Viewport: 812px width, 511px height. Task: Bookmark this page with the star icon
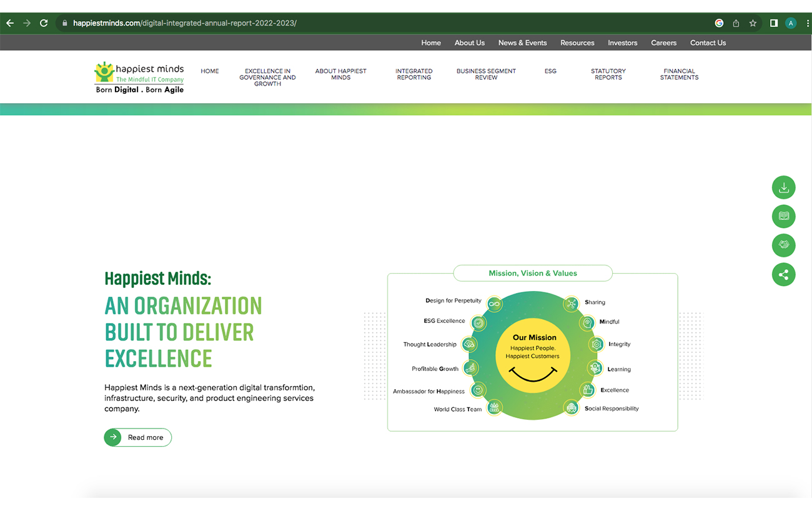pos(753,23)
